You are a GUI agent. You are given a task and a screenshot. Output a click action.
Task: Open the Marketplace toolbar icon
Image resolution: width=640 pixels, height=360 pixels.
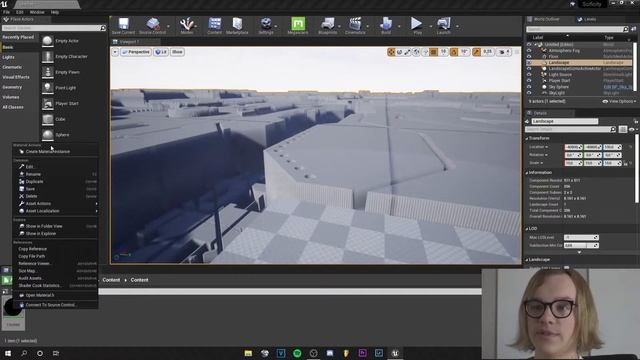tap(237, 24)
